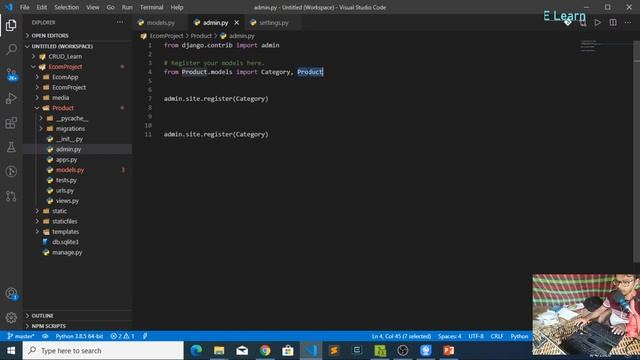The image size is (640, 360).
Task: Open the Run menu
Action: 127,7
